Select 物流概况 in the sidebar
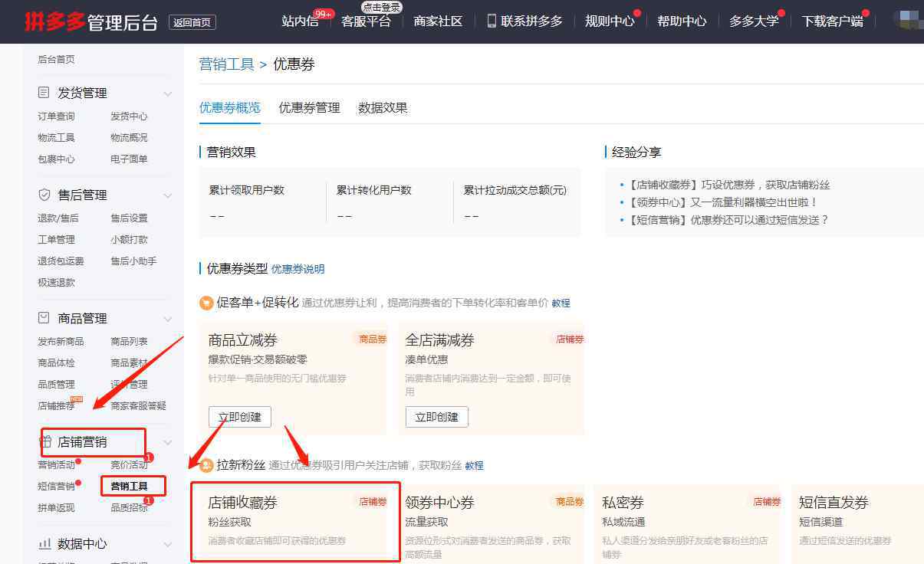 129,138
